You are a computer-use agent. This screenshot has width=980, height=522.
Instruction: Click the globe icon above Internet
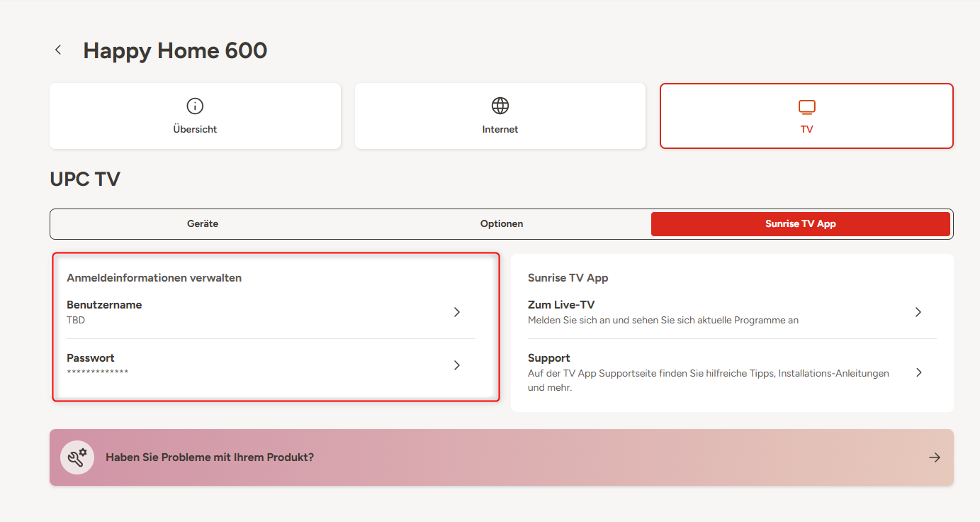coord(500,106)
